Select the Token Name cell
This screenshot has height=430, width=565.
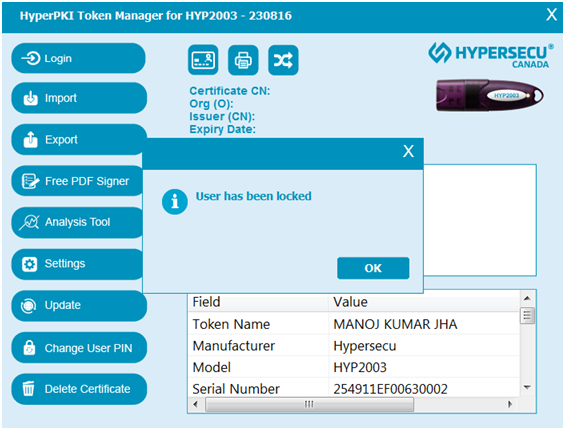[258, 324]
